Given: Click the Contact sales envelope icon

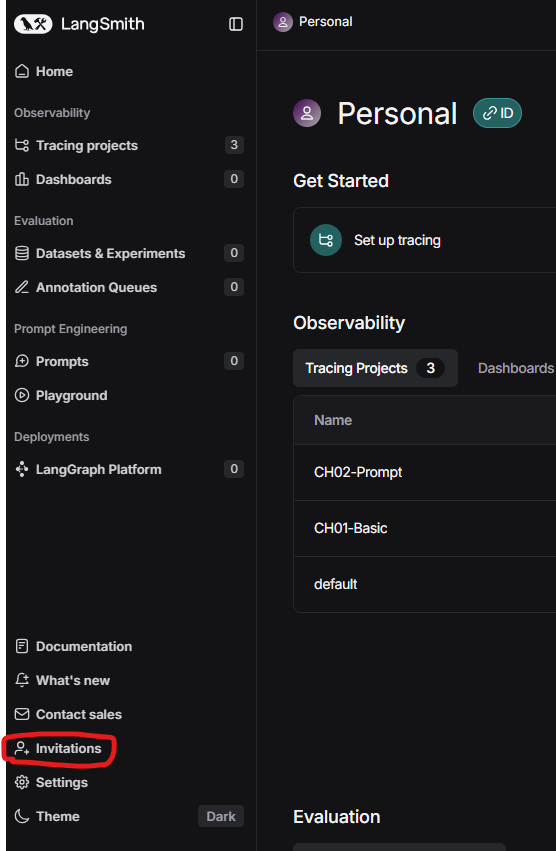Looking at the screenshot, I should point(22,714).
